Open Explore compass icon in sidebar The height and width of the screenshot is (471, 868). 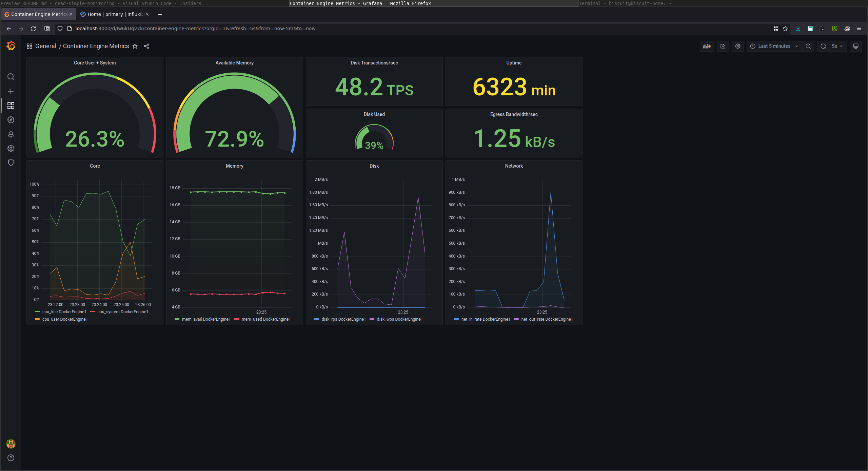[11, 120]
